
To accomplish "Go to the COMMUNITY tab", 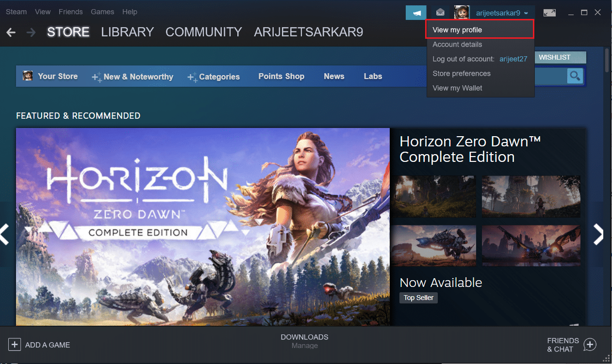I will pyautogui.click(x=204, y=32).
